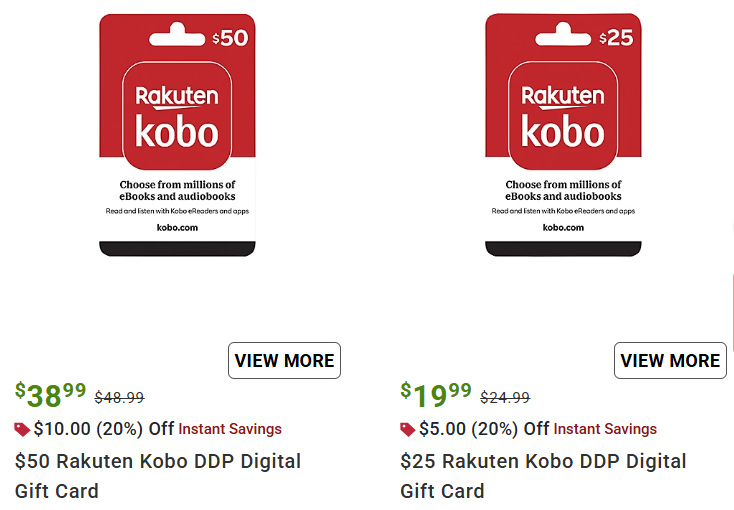Click the $25 denomination badge on the card
The height and width of the screenshot is (510, 734).
click(x=616, y=39)
